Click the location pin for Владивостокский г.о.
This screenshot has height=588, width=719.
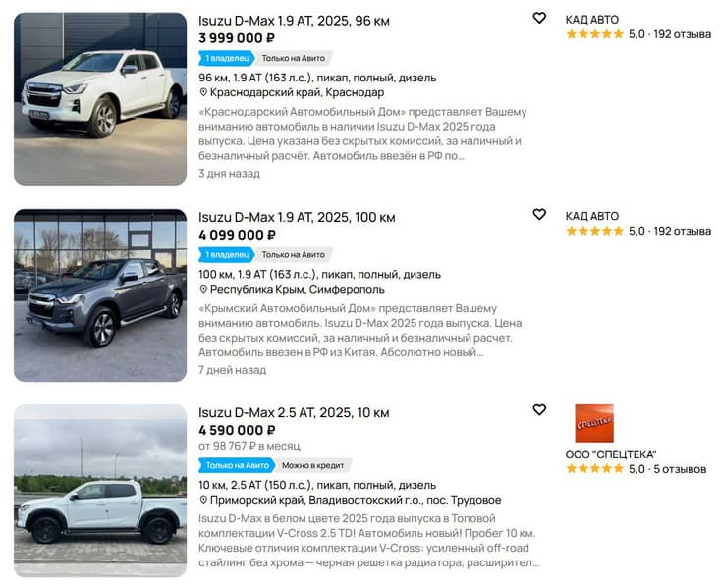click(203, 500)
